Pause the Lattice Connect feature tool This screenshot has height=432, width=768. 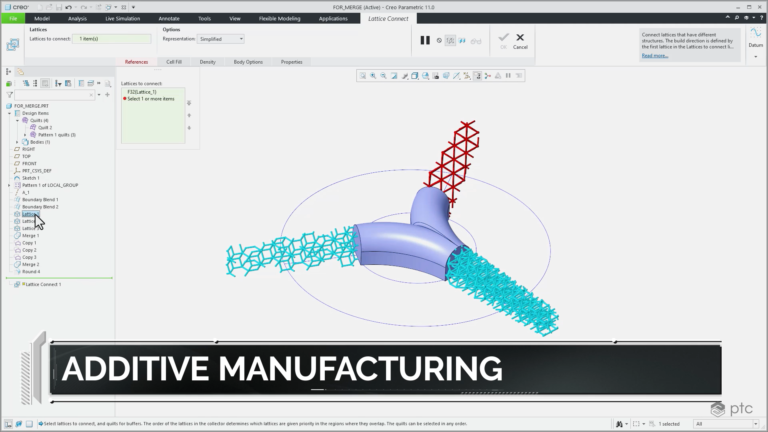point(425,41)
